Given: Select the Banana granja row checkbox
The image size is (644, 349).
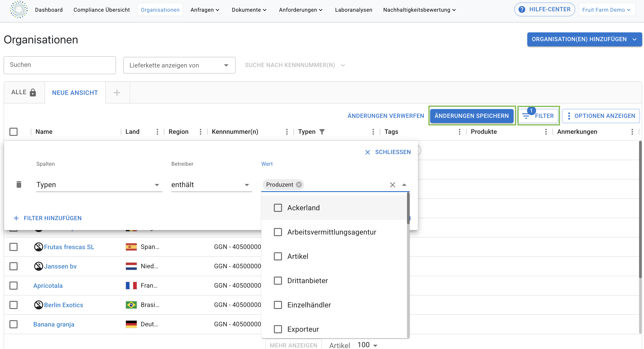Looking at the screenshot, I should pyautogui.click(x=13, y=324).
